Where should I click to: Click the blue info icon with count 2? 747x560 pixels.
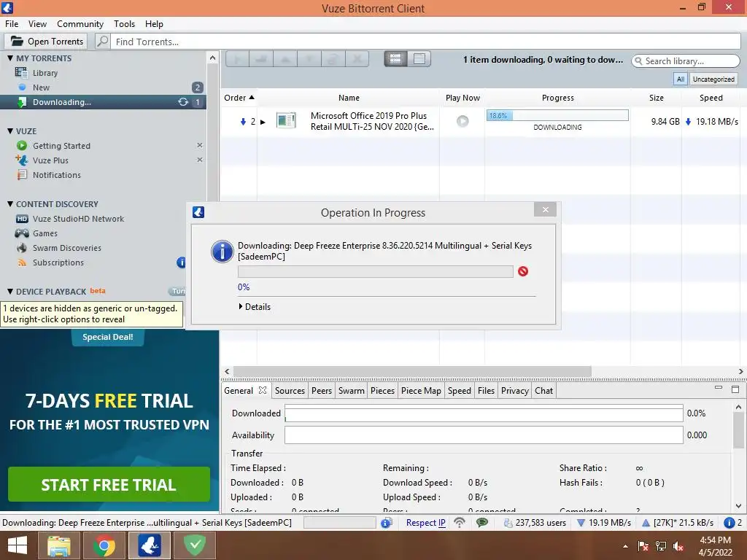[x=729, y=523]
